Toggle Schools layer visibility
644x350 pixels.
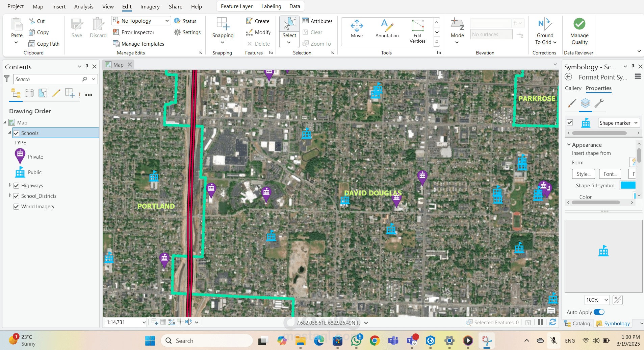16,133
